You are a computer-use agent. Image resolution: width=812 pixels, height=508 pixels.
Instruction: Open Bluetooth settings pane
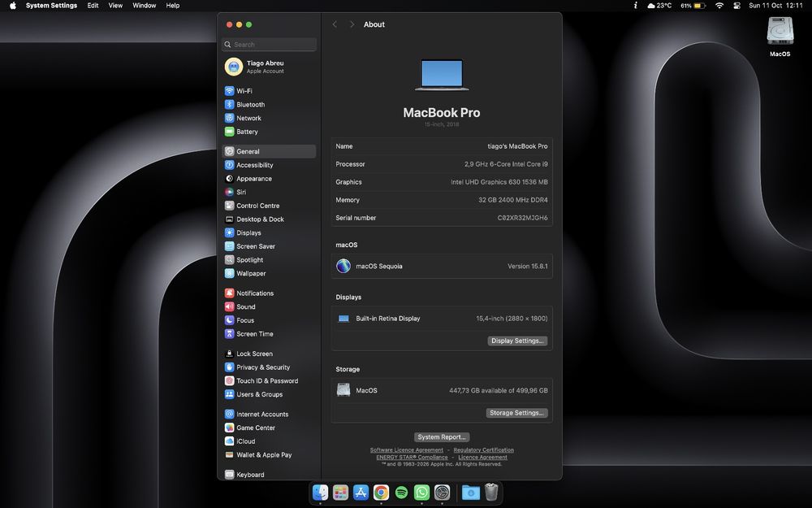point(269,104)
